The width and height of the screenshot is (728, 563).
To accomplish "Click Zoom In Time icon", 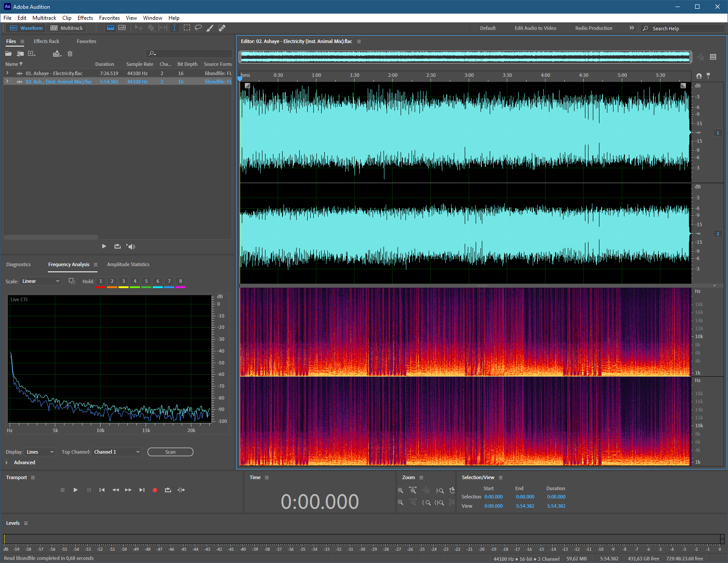I will (x=412, y=490).
